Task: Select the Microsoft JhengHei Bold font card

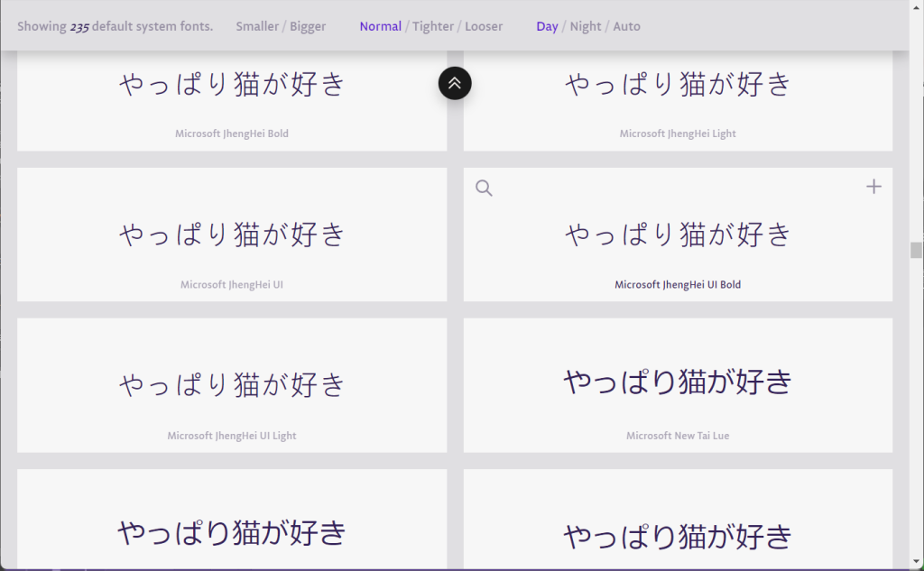Action: pyautogui.click(x=231, y=99)
